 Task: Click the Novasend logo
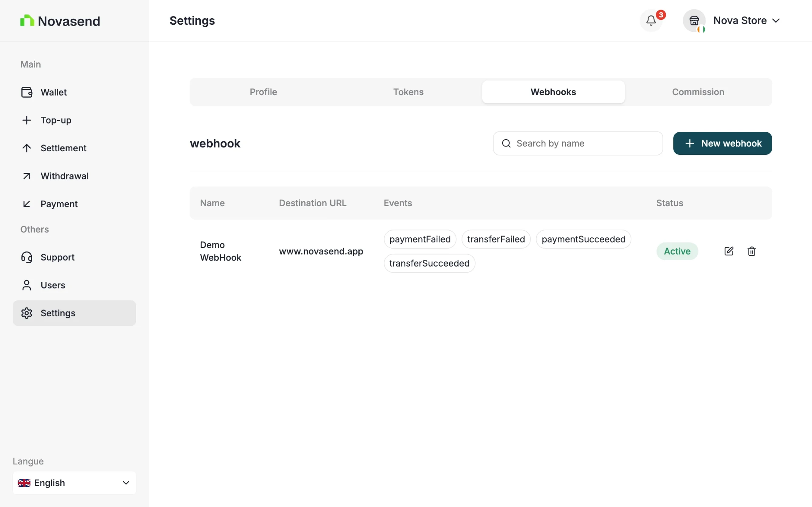pos(60,20)
